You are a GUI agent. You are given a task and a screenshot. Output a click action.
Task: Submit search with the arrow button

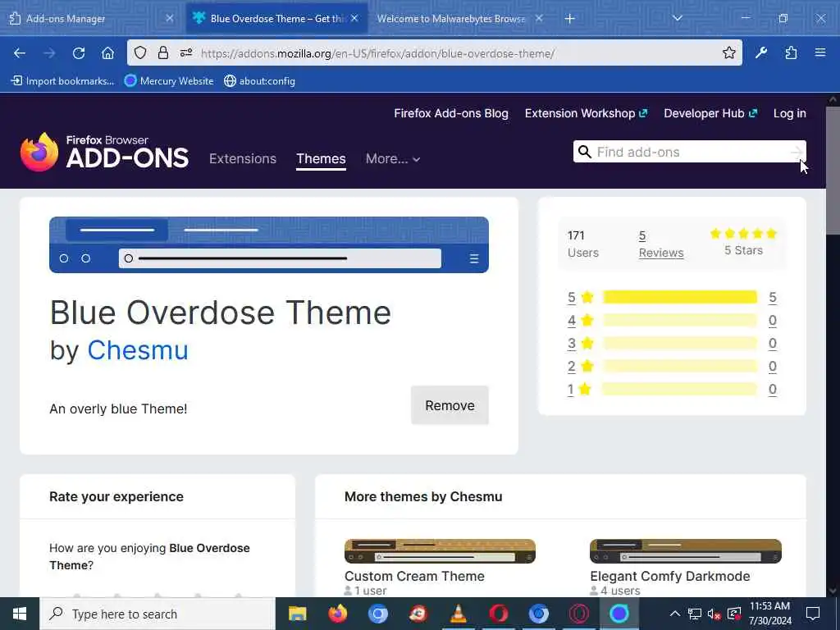click(x=797, y=152)
